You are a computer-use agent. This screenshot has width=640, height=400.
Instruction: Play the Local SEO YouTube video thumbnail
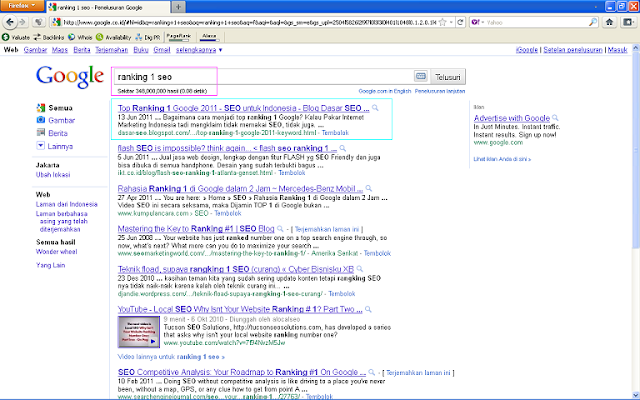coord(139,332)
